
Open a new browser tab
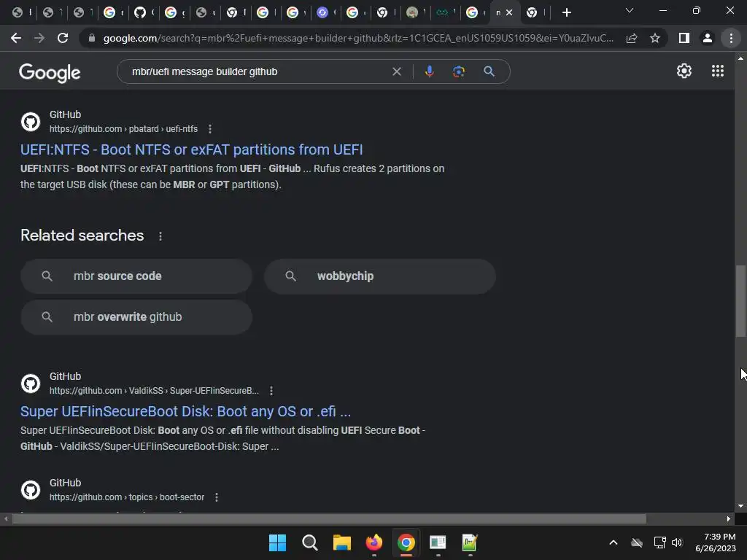click(x=566, y=12)
